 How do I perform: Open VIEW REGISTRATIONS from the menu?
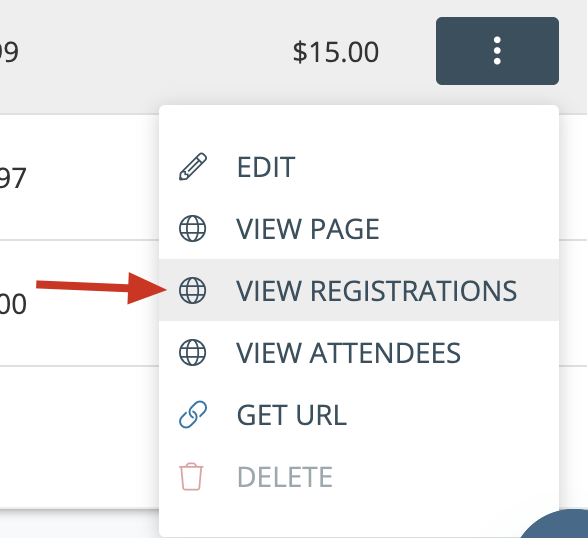tap(359, 290)
